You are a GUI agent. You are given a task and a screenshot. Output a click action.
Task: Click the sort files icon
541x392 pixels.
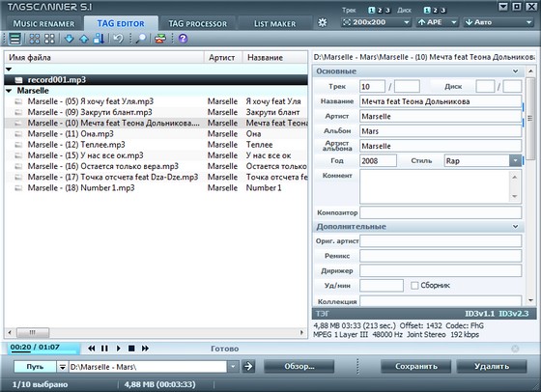[99, 39]
